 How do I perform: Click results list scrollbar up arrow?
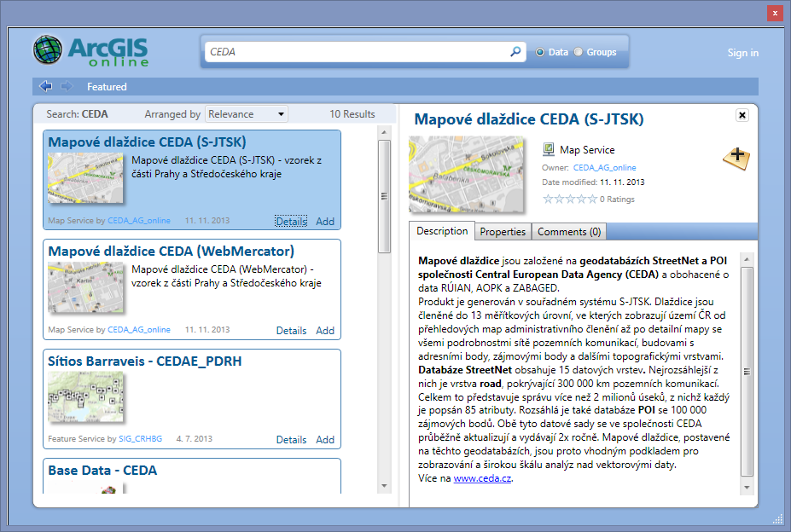coord(384,132)
